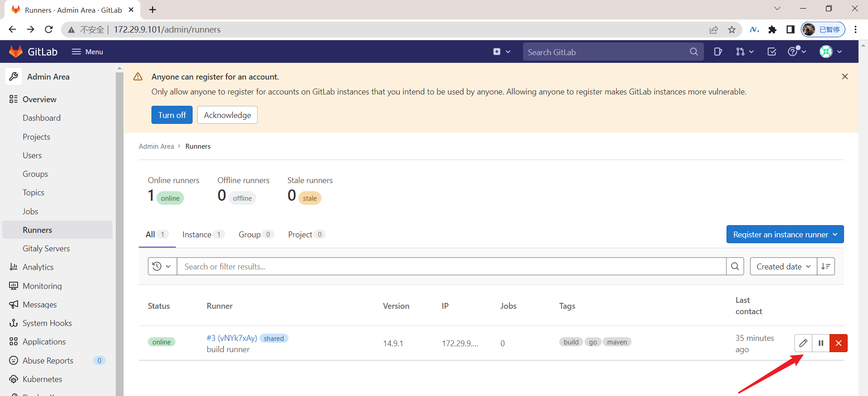Click the browser address bar URL

167,29
